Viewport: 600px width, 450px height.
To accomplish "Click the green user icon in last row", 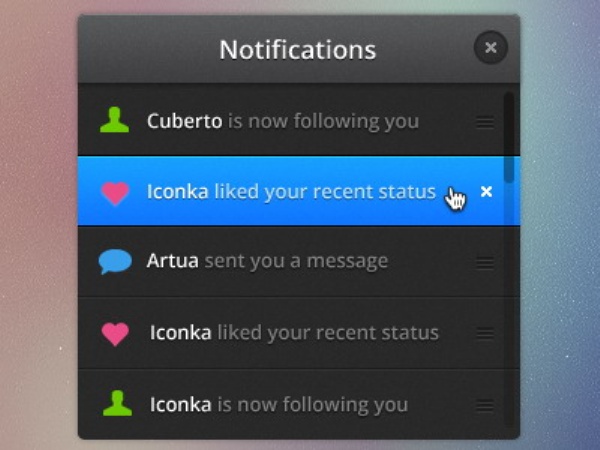I will [117, 404].
